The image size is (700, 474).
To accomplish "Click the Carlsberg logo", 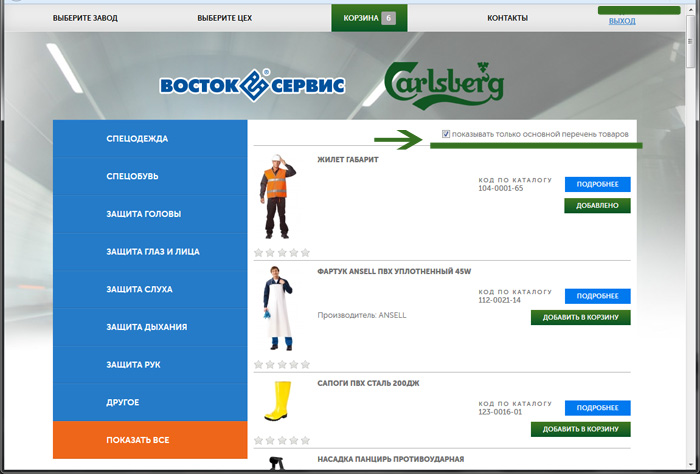I will (444, 85).
